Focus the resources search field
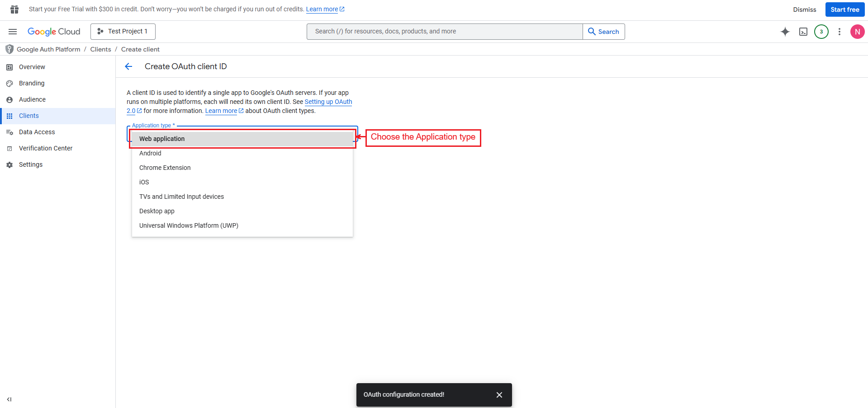This screenshot has height=408, width=868. pyautogui.click(x=445, y=32)
